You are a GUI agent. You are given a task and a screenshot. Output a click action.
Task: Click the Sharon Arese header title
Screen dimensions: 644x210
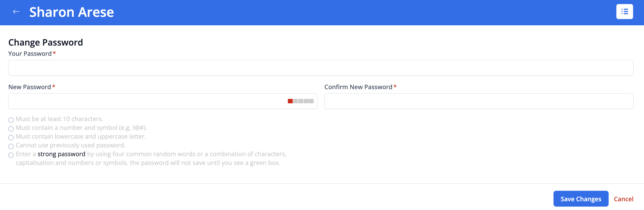pos(71,12)
